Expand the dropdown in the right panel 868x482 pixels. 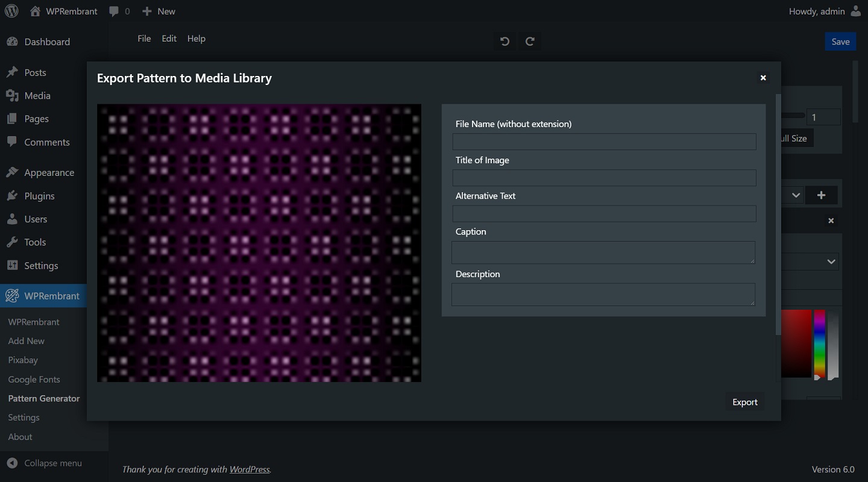(x=831, y=261)
